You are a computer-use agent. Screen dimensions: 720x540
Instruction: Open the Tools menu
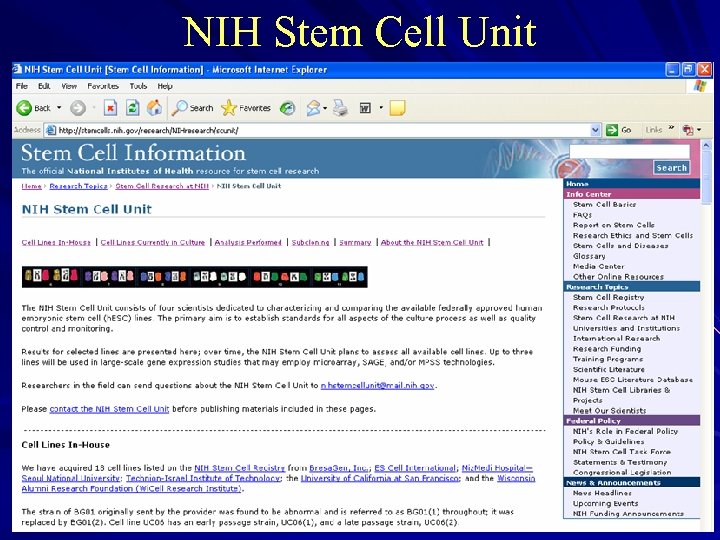point(138,86)
